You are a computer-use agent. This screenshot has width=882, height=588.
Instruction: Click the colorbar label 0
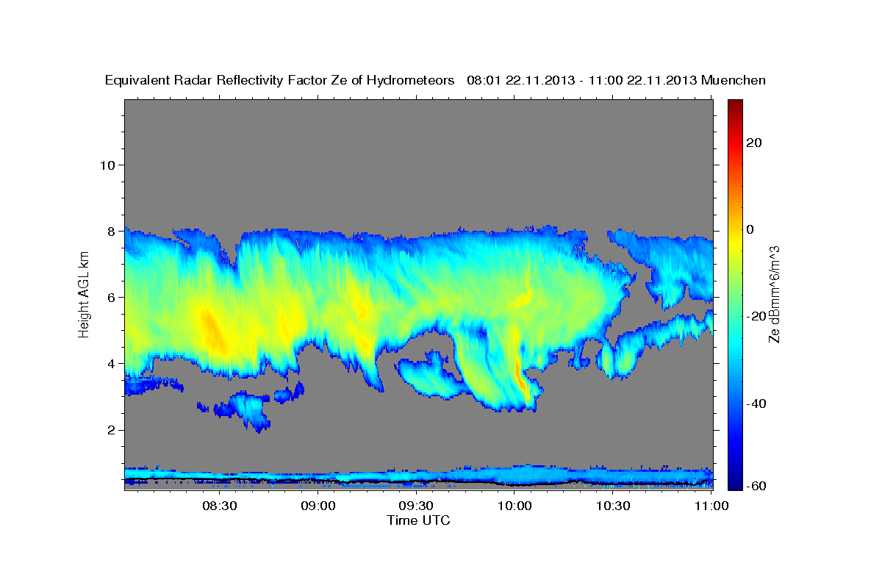coord(750,229)
